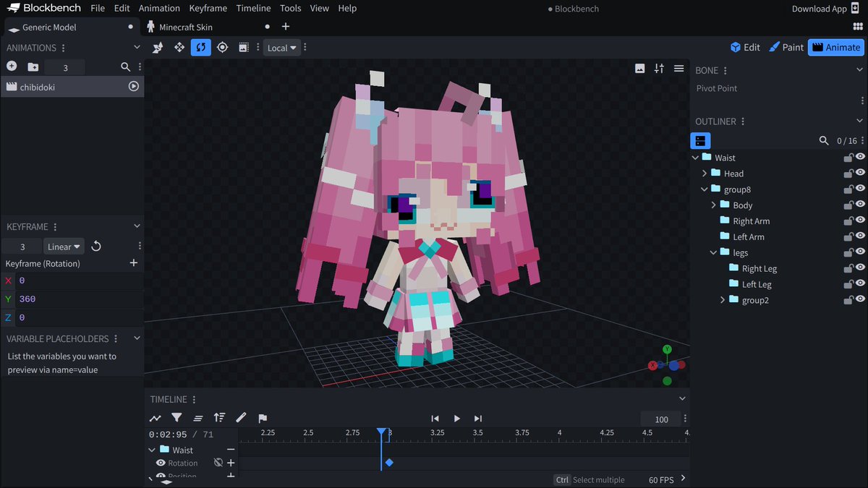Collapse Waist animator in timeline
Screen dimensions: 868x488
point(152,450)
